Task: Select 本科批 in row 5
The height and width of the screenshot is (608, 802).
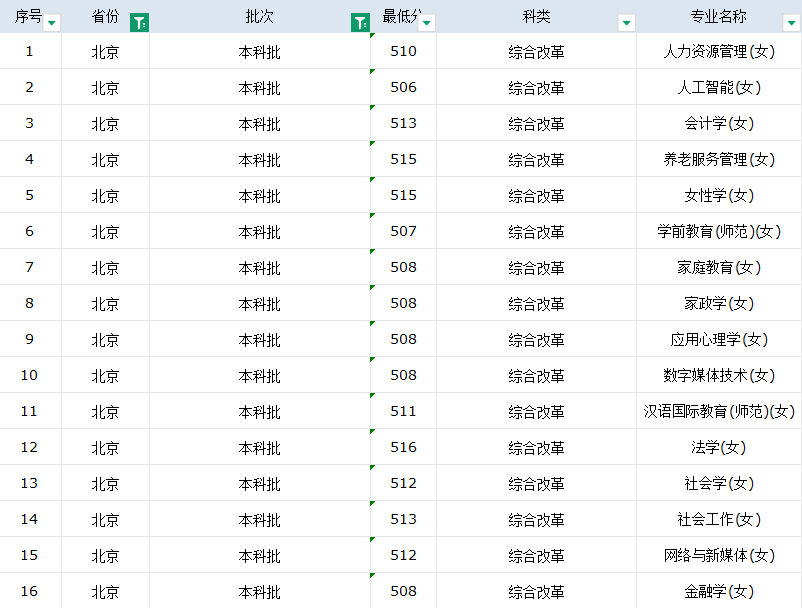Action: [x=260, y=195]
